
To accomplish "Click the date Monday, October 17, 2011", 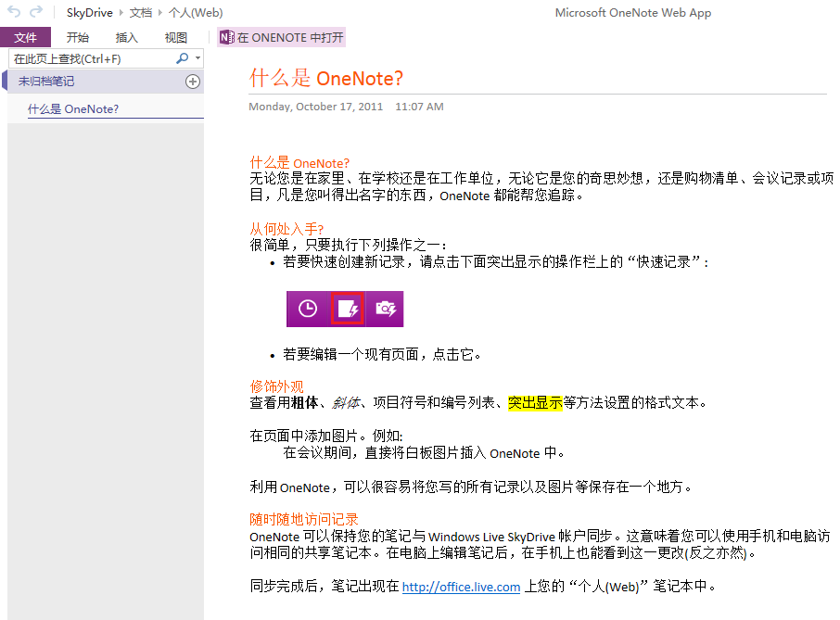I will point(315,107).
